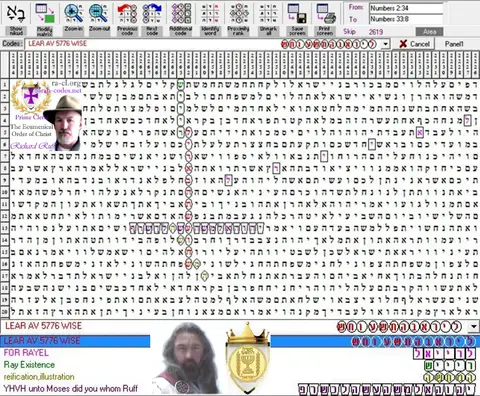The width and height of the screenshot is (480, 396).
Task: Click the Area button
Action: 429,32
